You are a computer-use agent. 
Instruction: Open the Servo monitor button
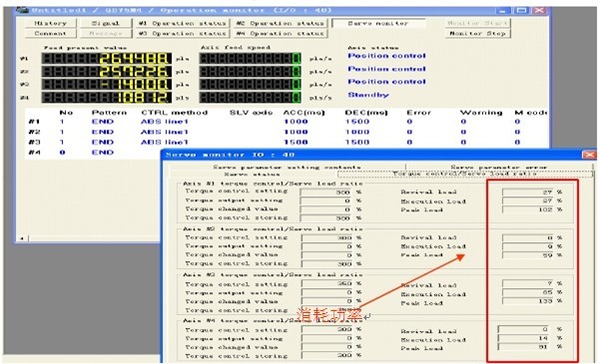378,23
